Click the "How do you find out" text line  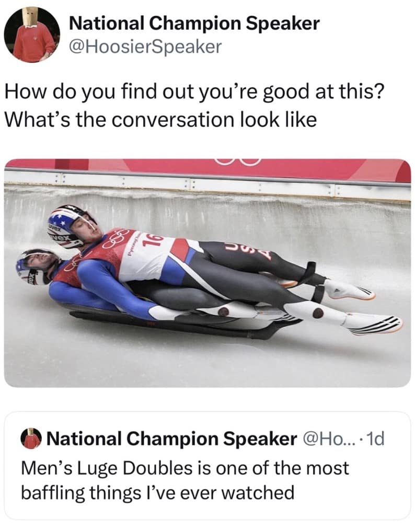point(194,93)
